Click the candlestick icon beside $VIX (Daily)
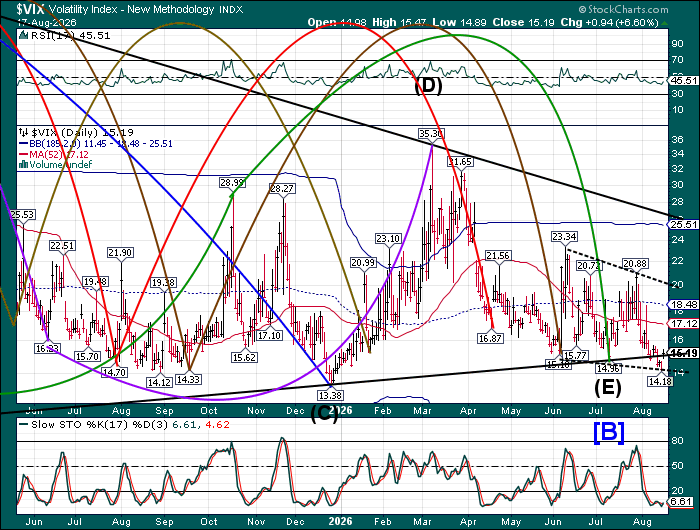The image size is (700, 530). (23, 132)
